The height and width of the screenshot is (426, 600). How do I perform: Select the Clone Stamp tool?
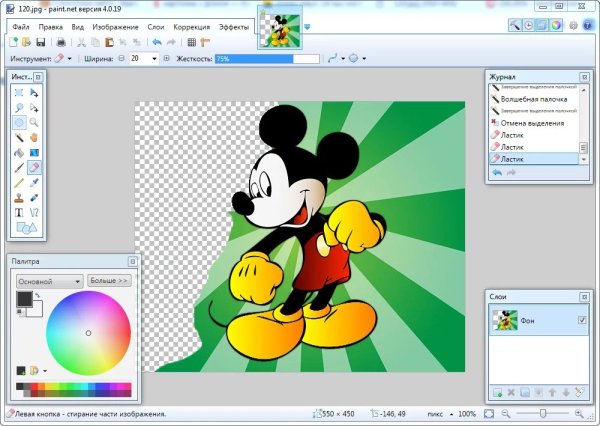point(19,197)
